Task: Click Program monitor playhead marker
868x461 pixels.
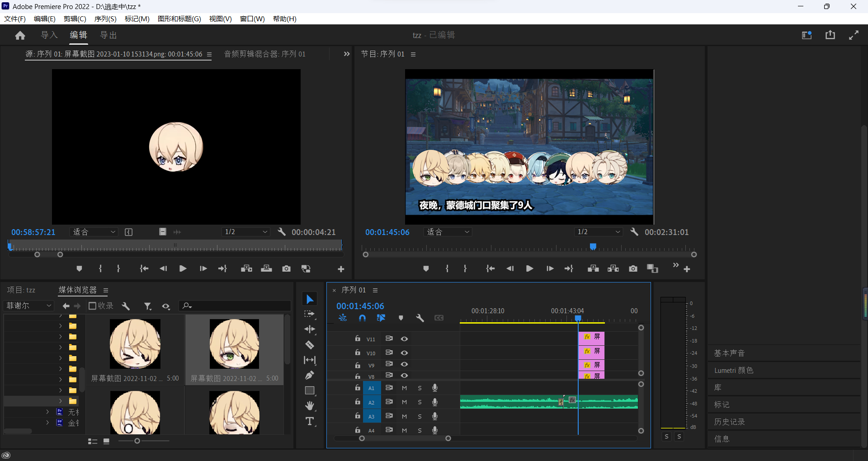Action: (593, 246)
